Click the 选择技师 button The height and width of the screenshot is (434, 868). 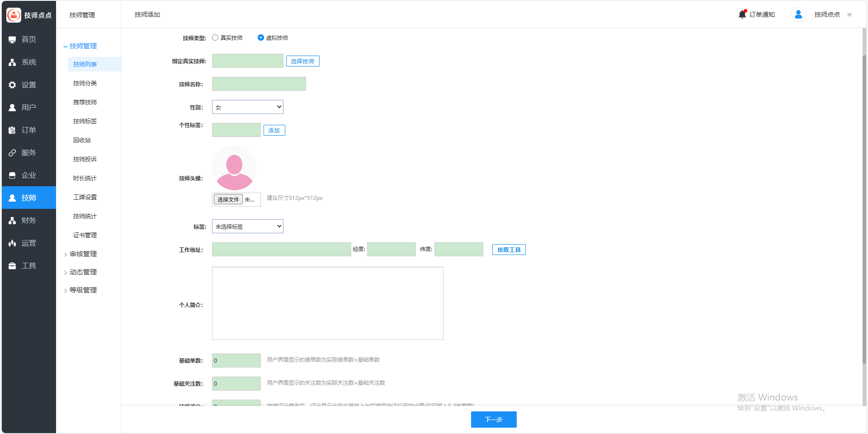[302, 61]
